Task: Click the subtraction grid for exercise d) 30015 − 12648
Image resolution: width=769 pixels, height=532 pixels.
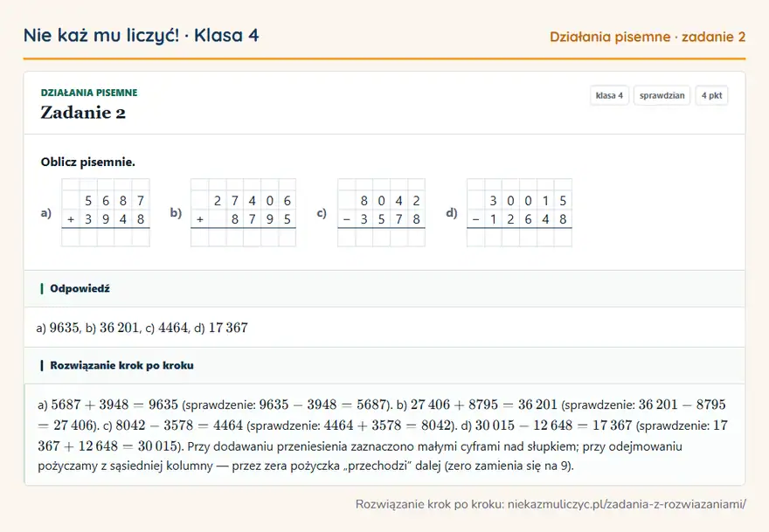Action: (x=519, y=212)
